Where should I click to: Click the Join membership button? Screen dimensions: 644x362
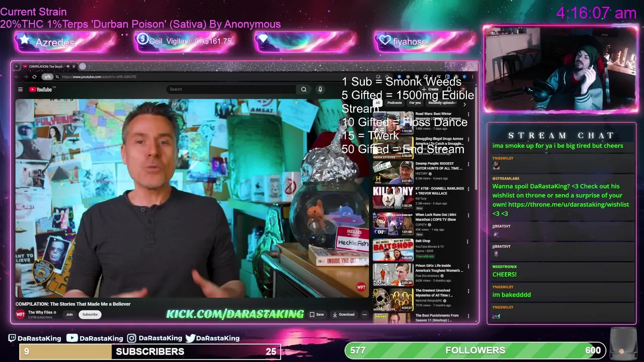point(69,315)
